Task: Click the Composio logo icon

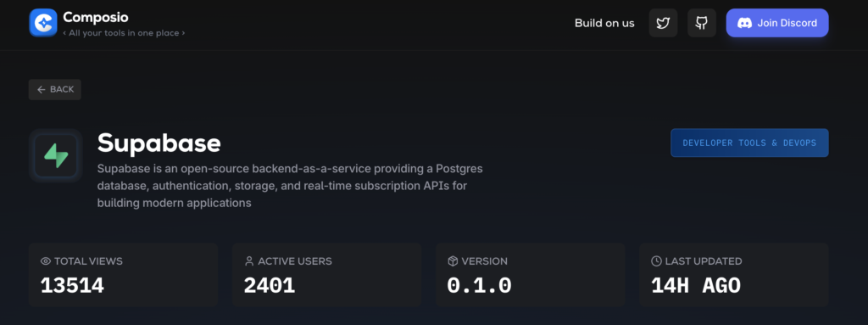Action: tap(43, 23)
